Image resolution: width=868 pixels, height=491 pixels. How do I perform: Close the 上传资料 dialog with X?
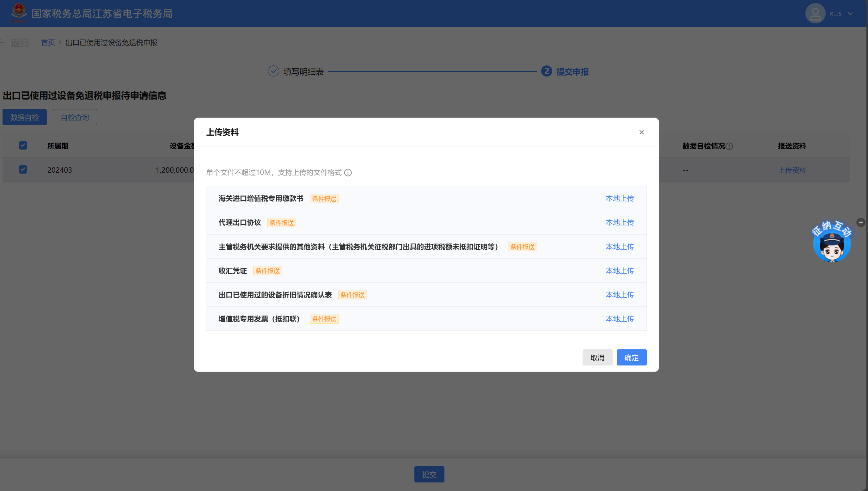click(641, 132)
